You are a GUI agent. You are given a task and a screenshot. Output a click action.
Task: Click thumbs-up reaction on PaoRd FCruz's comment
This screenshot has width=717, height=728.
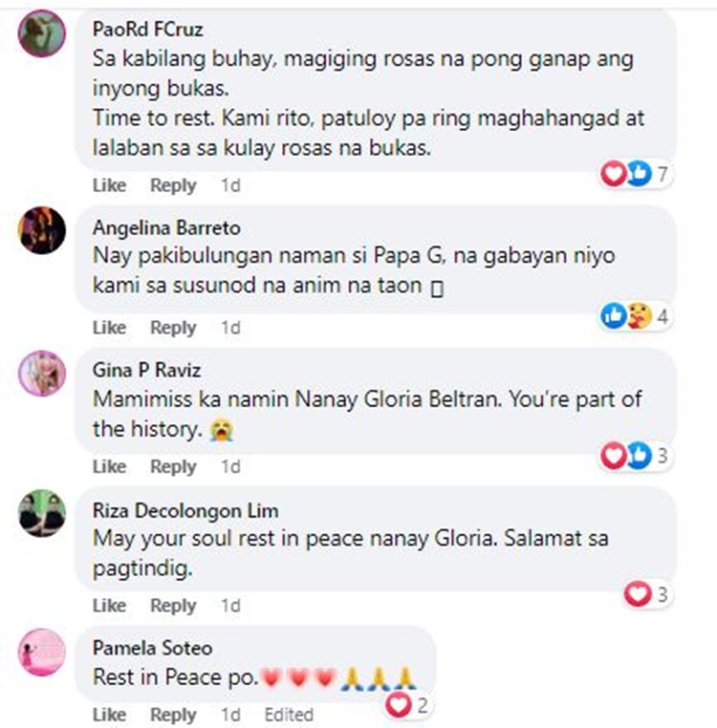point(639,173)
